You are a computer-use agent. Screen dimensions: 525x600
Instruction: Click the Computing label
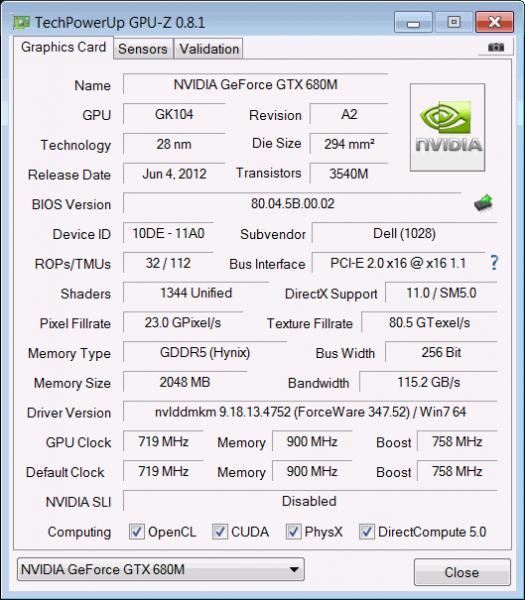79,532
